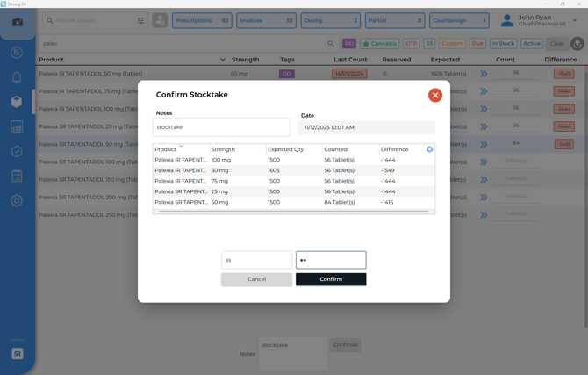Viewport: 588px width, 375px height.
Task: Open John Ryan user menu dropdown
Action: [575, 20]
